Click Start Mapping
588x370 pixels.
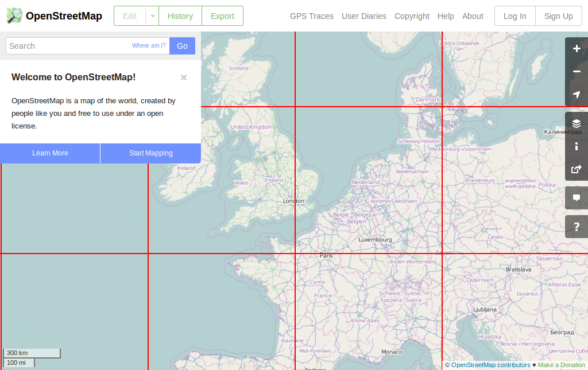[150, 153]
